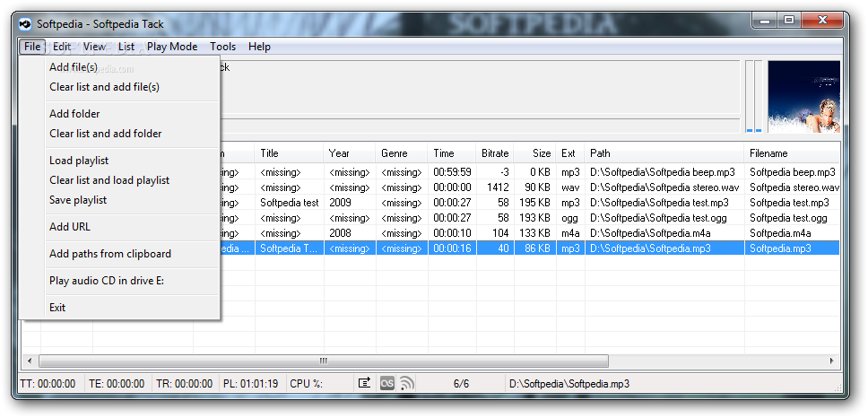Screen dimensions: 868x418
Task: Open the View menu
Action: click(94, 47)
